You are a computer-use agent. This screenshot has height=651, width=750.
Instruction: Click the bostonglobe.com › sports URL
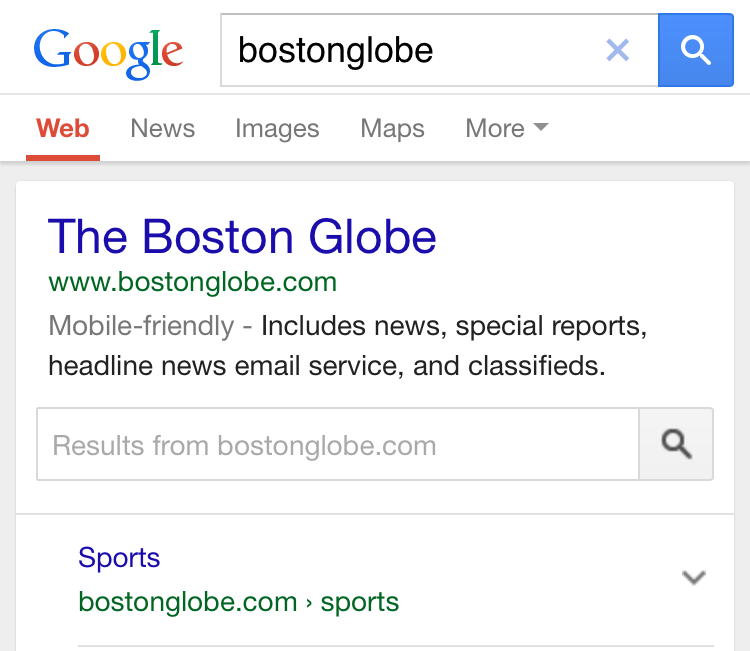coord(238,602)
